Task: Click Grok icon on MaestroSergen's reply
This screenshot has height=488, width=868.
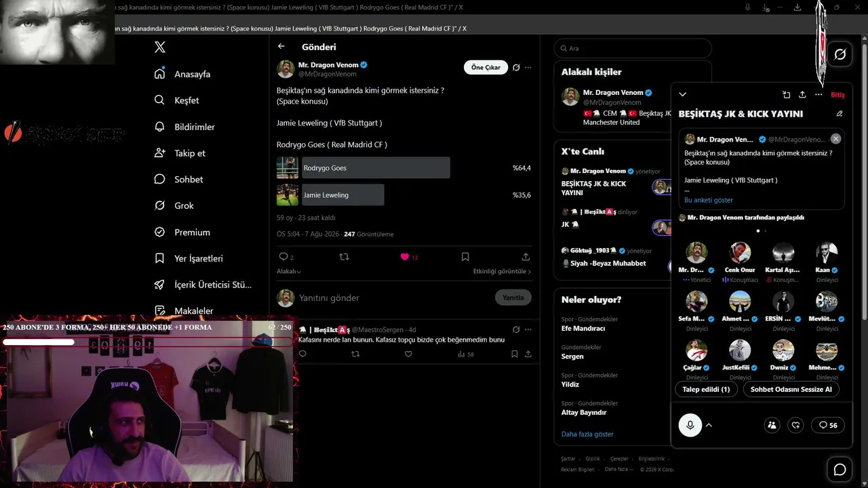Action: click(x=516, y=329)
